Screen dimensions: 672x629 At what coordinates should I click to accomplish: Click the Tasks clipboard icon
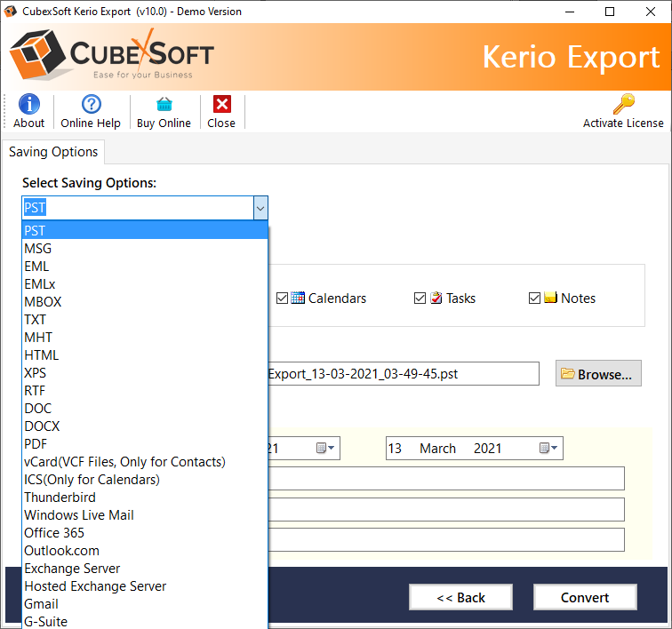click(x=436, y=298)
